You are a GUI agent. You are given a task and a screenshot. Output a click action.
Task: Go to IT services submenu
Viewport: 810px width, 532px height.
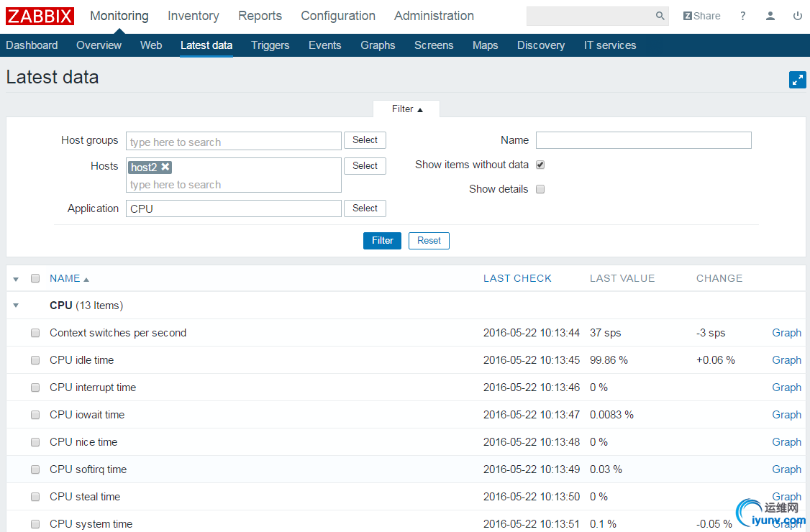609,45
